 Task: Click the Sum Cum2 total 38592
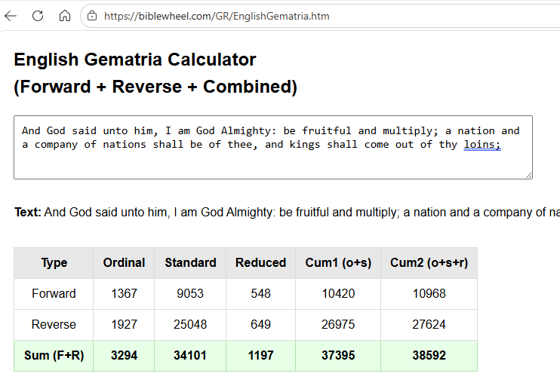tap(429, 356)
